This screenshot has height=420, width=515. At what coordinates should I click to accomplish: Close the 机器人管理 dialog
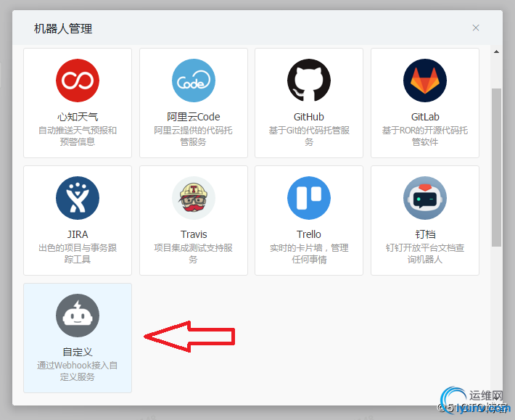tap(476, 28)
